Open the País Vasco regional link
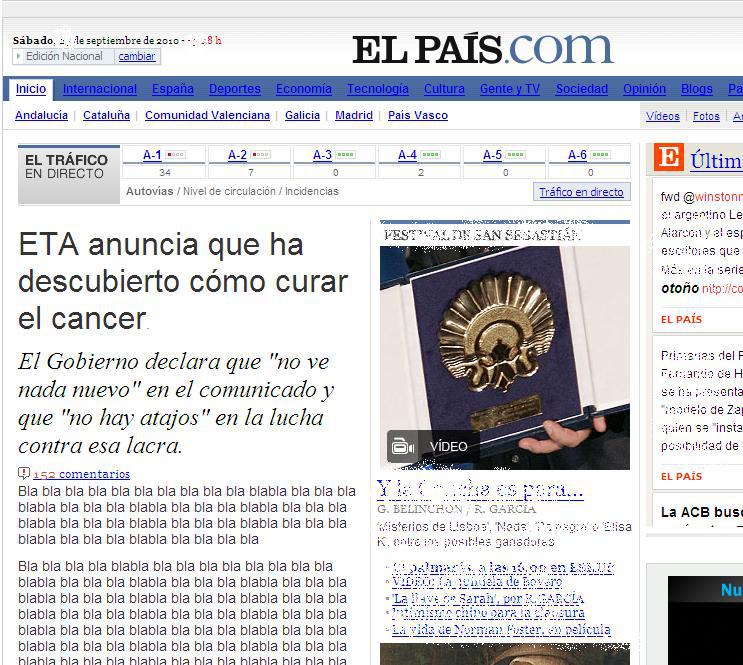This screenshot has width=743, height=665. [418, 116]
